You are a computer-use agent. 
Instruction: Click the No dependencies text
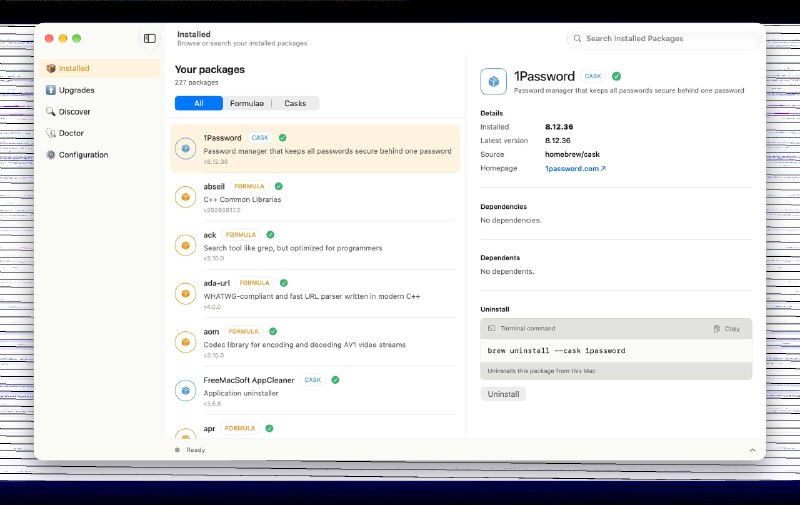[x=511, y=220]
